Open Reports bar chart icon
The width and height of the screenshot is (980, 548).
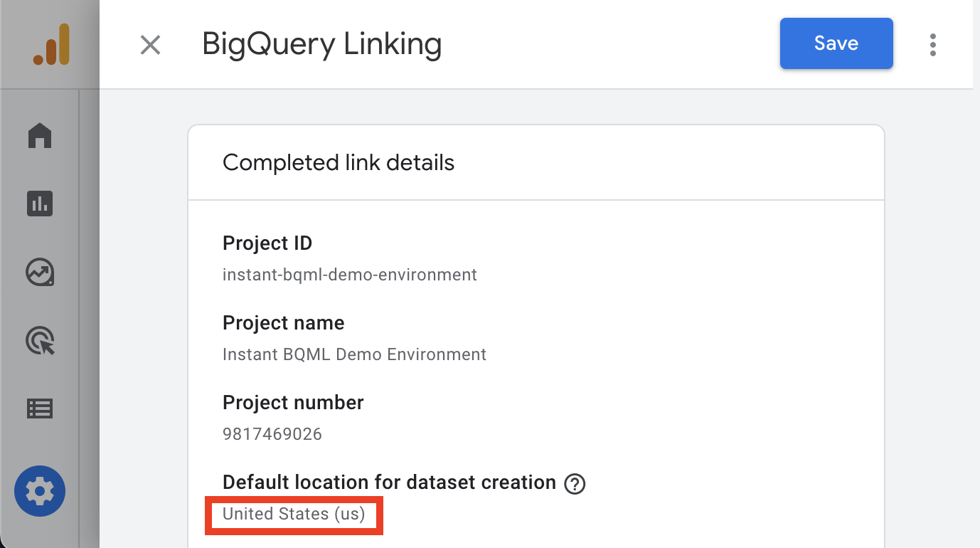pos(40,204)
